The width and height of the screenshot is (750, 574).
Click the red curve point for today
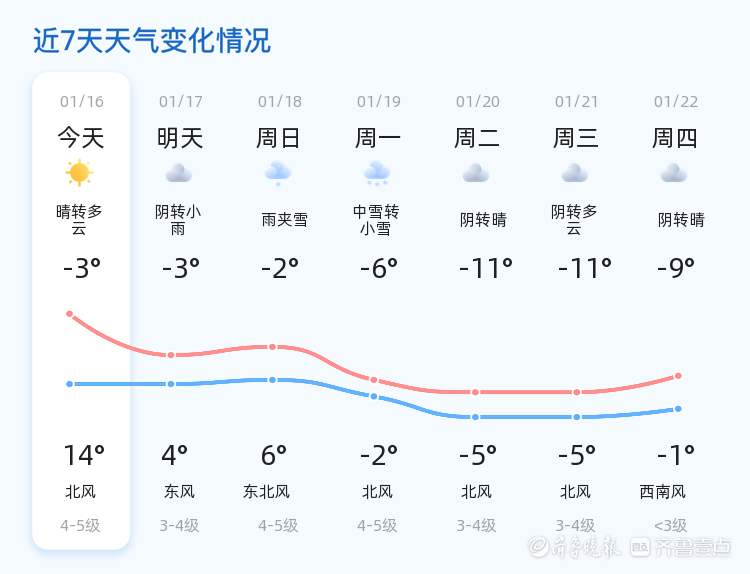(70, 314)
